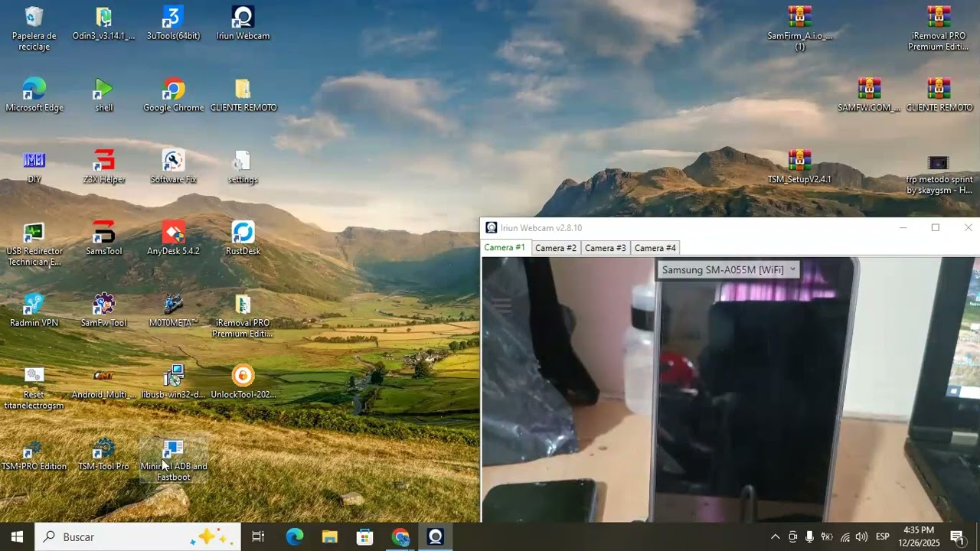Open Microsoft Edge desktop shortcut
This screenshot has height=551, width=980.
(x=34, y=95)
